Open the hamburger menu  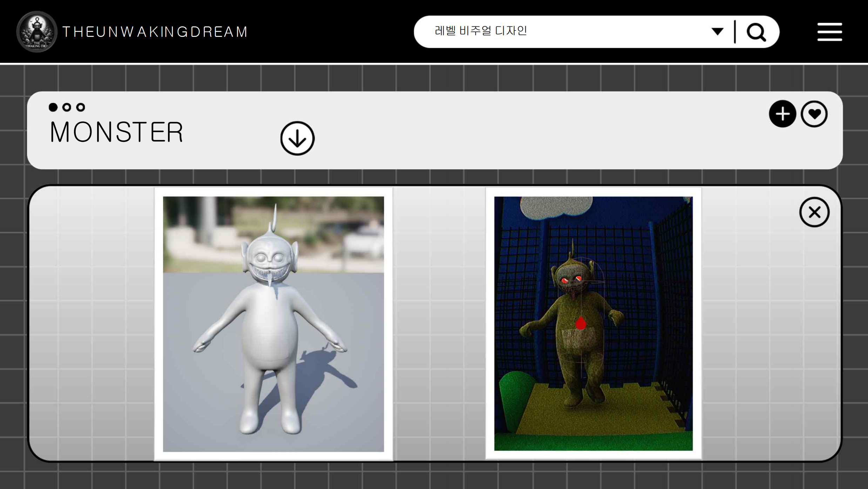pyautogui.click(x=829, y=32)
